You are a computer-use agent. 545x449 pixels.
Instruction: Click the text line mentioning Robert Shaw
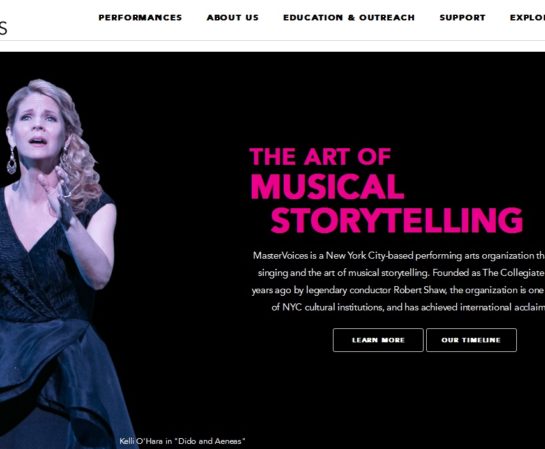[398, 290]
